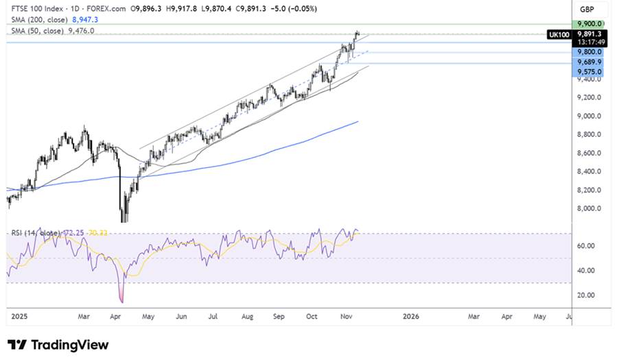This screenshot has height=364, width=619.
Task: Click the Apr 2025 time axis label
Action: pos(117,317)
